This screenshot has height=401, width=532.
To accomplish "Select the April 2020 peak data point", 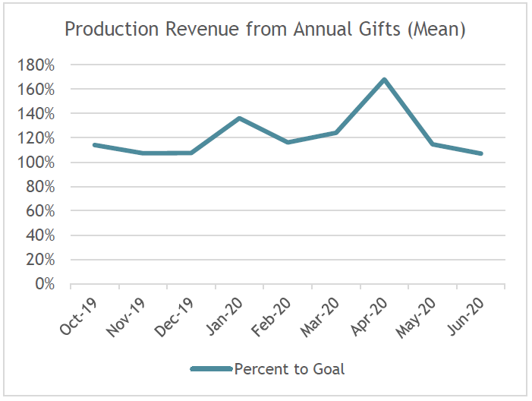I will [x=385, y=80].
